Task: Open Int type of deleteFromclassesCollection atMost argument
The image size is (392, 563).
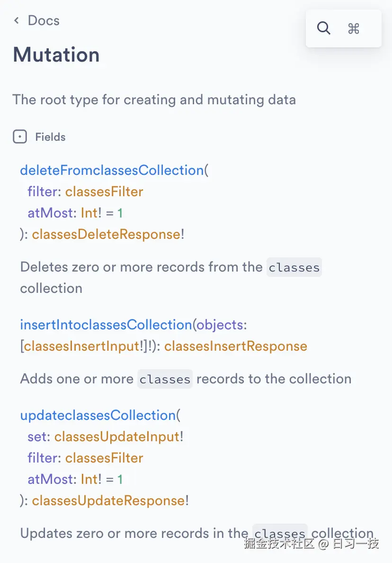Action: [x=89, y=213]
